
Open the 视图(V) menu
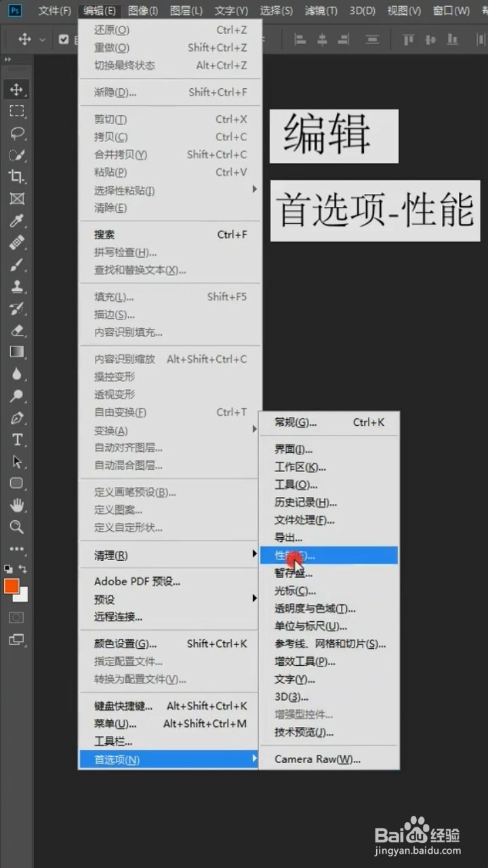pos(404,11)
